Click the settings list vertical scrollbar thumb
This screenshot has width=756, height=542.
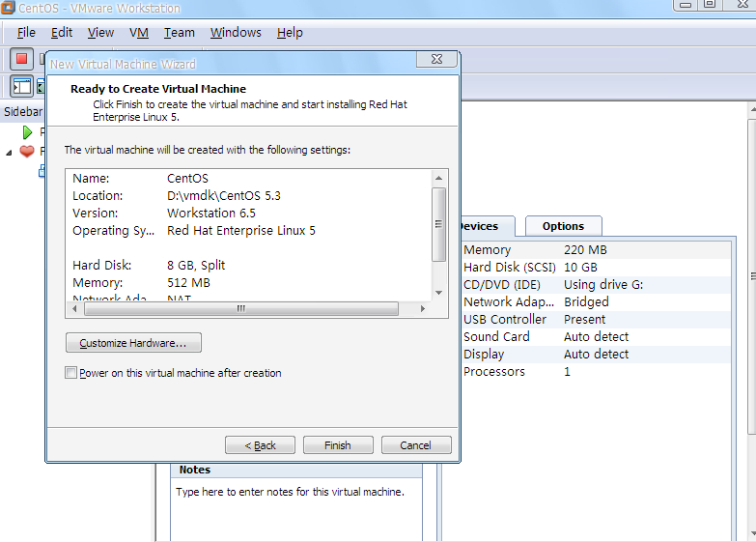pyautogui.click(x=438, y=224)
